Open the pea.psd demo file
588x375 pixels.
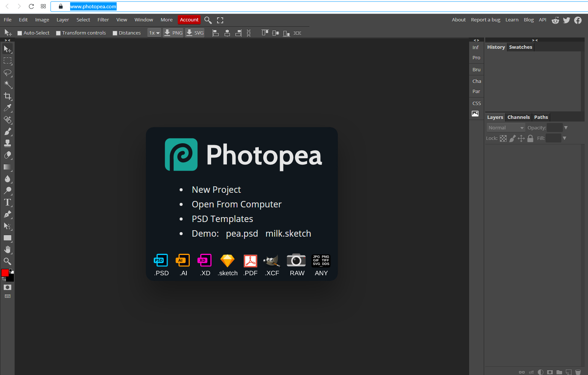pos(242,234)
